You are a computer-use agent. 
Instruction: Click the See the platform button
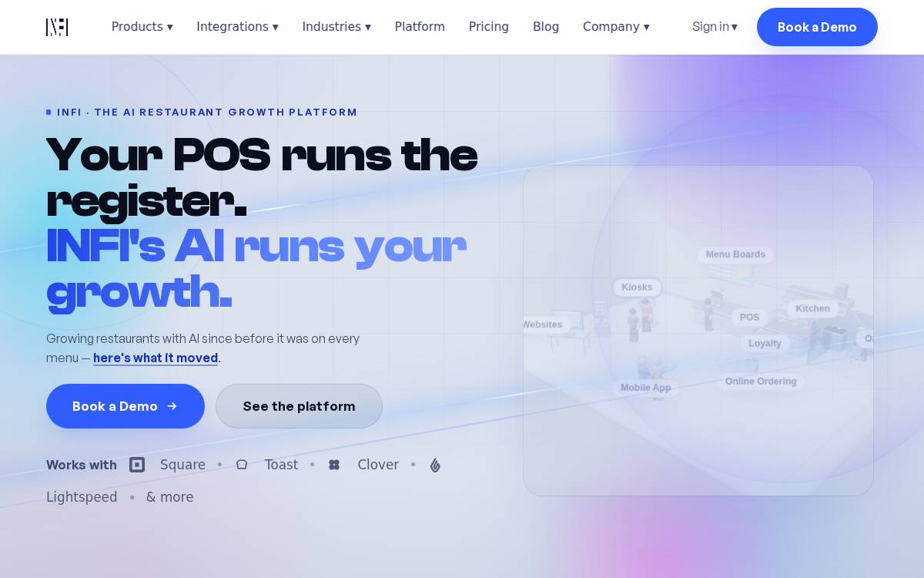(x=299, y=406)
